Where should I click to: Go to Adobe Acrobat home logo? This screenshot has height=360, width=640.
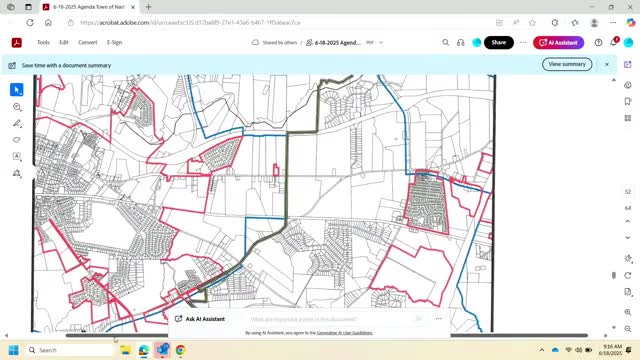click(x=17, y=42)
